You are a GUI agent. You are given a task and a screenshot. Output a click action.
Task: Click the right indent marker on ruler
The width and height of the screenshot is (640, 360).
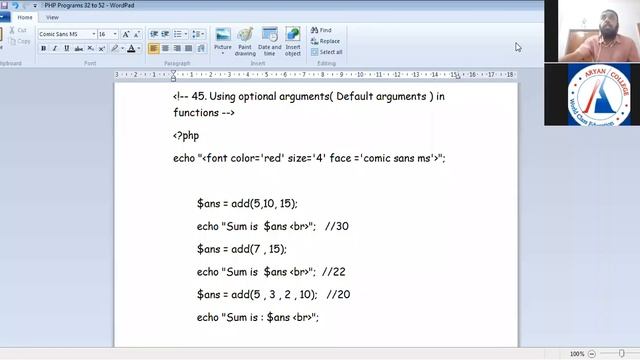click(458, 76)
